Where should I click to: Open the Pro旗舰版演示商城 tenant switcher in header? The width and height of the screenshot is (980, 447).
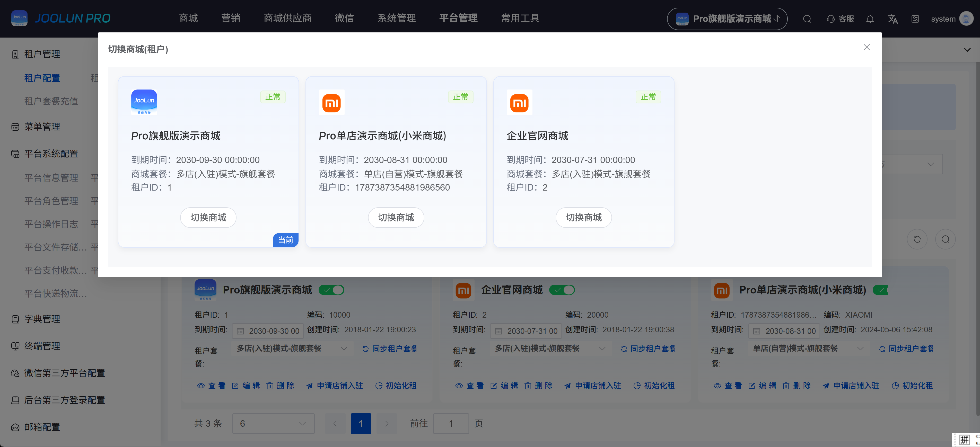pos(727,19)
